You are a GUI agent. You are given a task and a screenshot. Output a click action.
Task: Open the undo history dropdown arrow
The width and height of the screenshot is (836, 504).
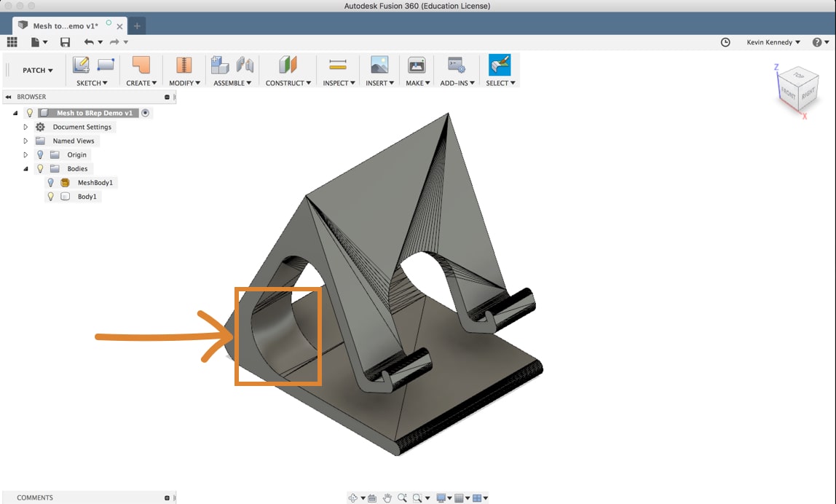click(x=100, y=42)
